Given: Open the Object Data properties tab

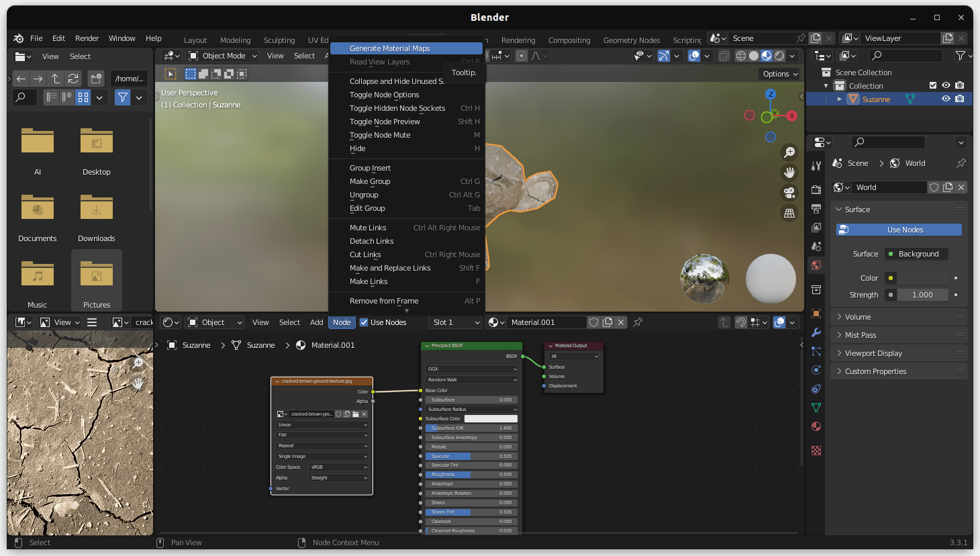Looking at the screenshot, I should click(816, 408).
